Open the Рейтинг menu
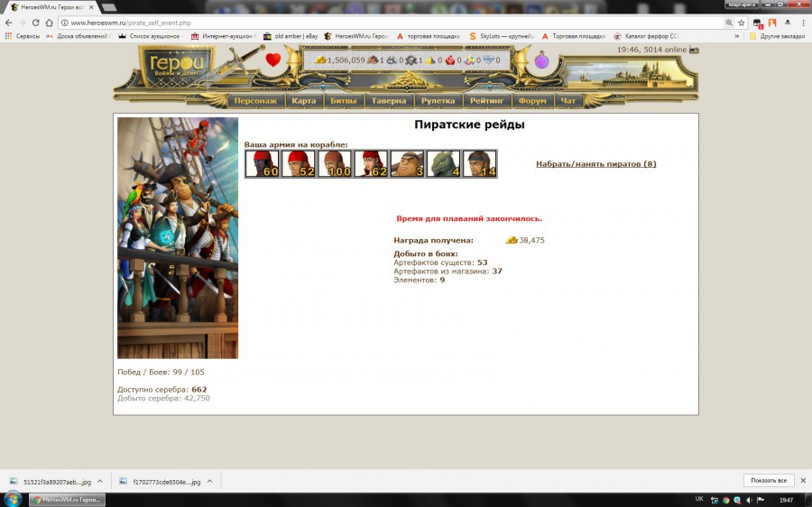 click(487, 101)
